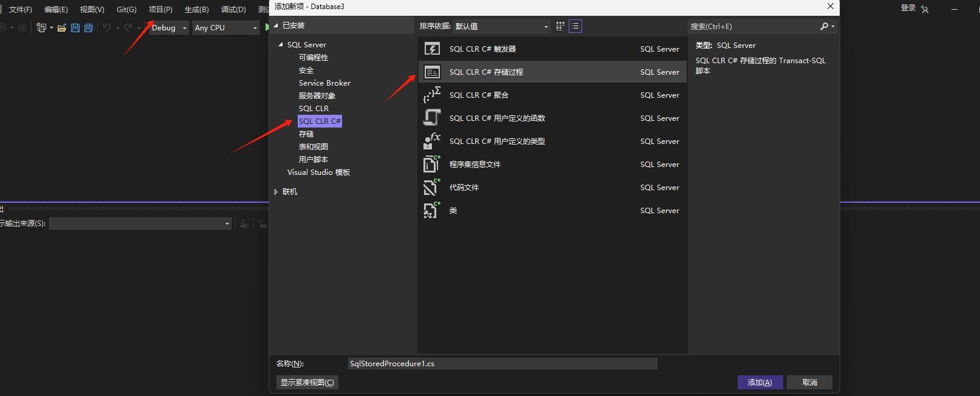980x396 pixels.
Task: Click the Open File toolbar icon
Action: pos(62,28)
